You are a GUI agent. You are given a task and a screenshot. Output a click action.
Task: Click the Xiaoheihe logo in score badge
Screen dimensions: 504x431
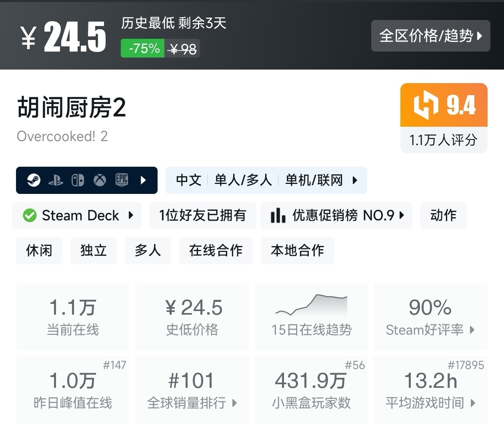[426, 105]
